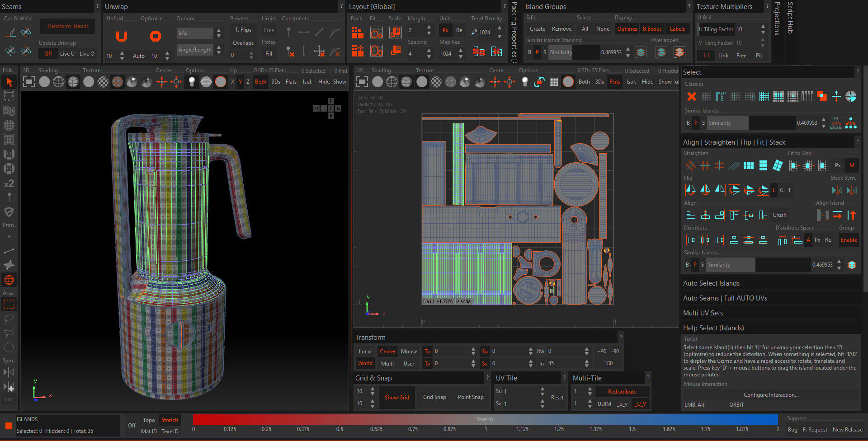
Task: Click the orange Unfold U icon
Action: pyautogui.click(x=121, y=36)
